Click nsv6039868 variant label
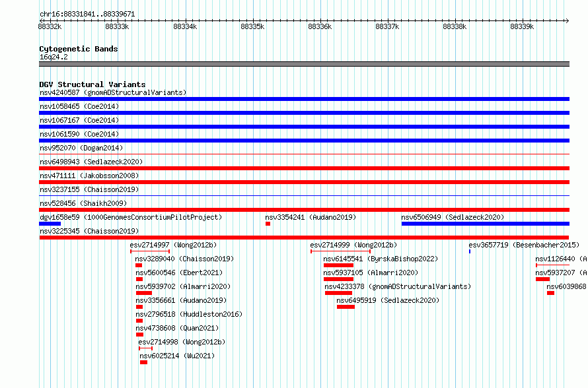The width and height of the screenshot is (588, 388). pos(567,286)
